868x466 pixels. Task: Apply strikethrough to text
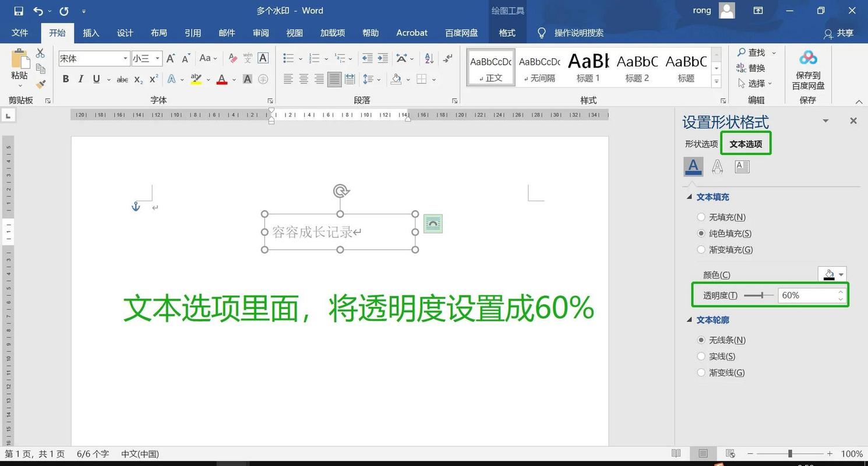pyautogui.click(x=122, y=79)
